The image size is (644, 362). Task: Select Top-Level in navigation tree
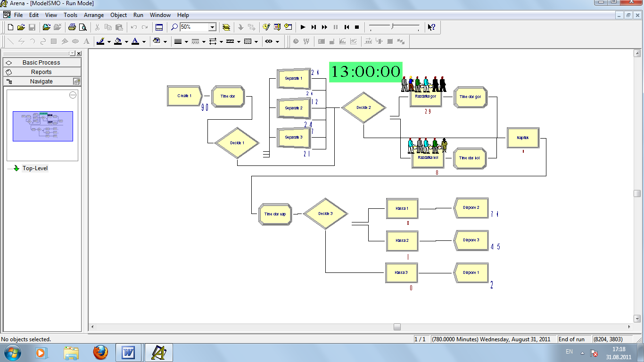[35, 168]
